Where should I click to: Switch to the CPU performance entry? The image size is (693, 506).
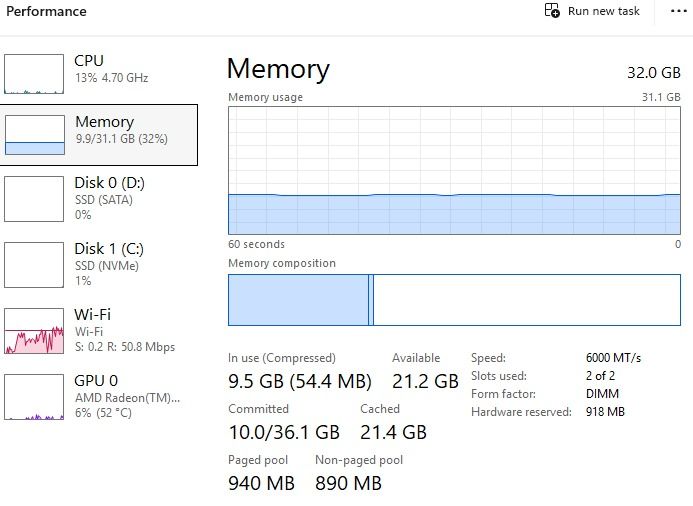pyautogui.click(x=99, y=74)
